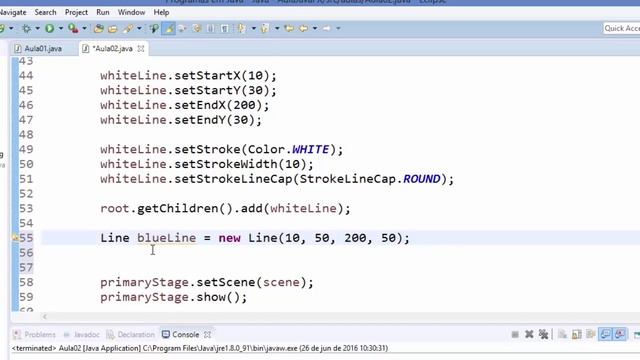
Task: Open the Back history dropdown arrow
Action: [315, 29]
